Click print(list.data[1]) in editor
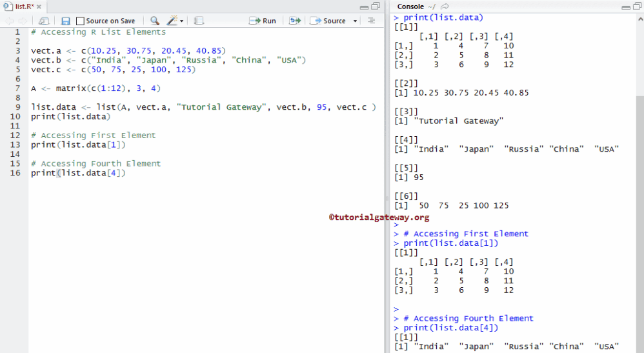Screen dimensions: 644x353 coord(78,145)
